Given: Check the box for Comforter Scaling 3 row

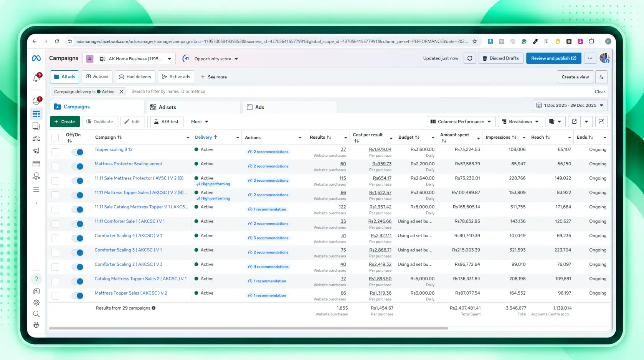Looking at the screenshot, I should [x=55, y=252].
